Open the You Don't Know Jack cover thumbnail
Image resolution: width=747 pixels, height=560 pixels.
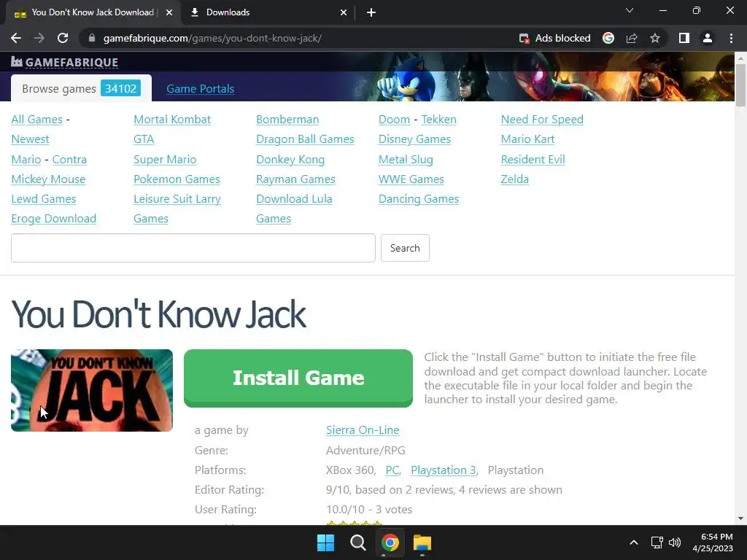tap(92, 391)
